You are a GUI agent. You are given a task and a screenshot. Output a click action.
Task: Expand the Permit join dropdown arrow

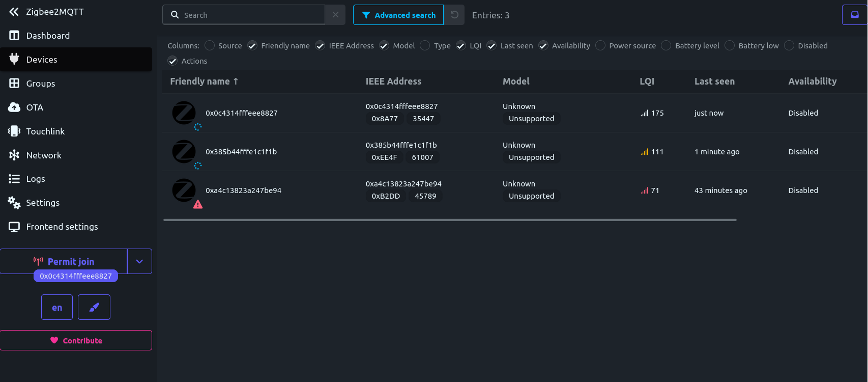[x=139, y=261]
